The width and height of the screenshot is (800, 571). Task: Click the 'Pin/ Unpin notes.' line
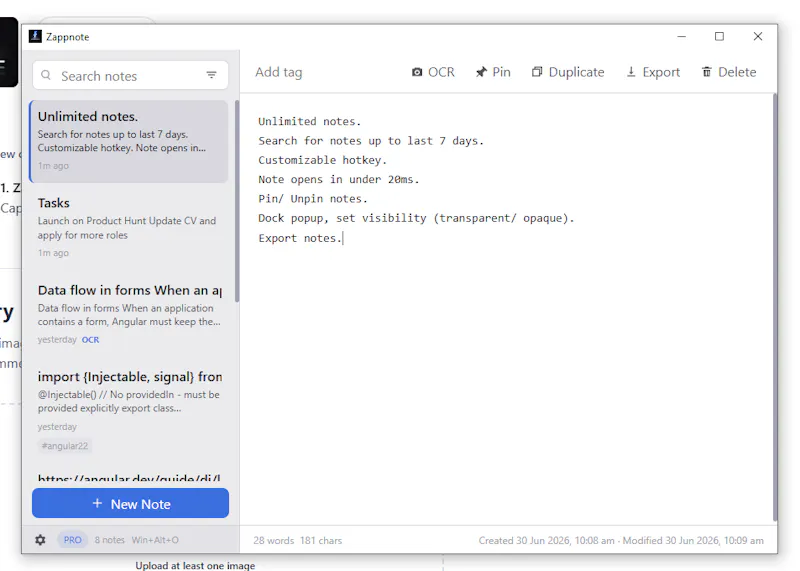(313, 199)
